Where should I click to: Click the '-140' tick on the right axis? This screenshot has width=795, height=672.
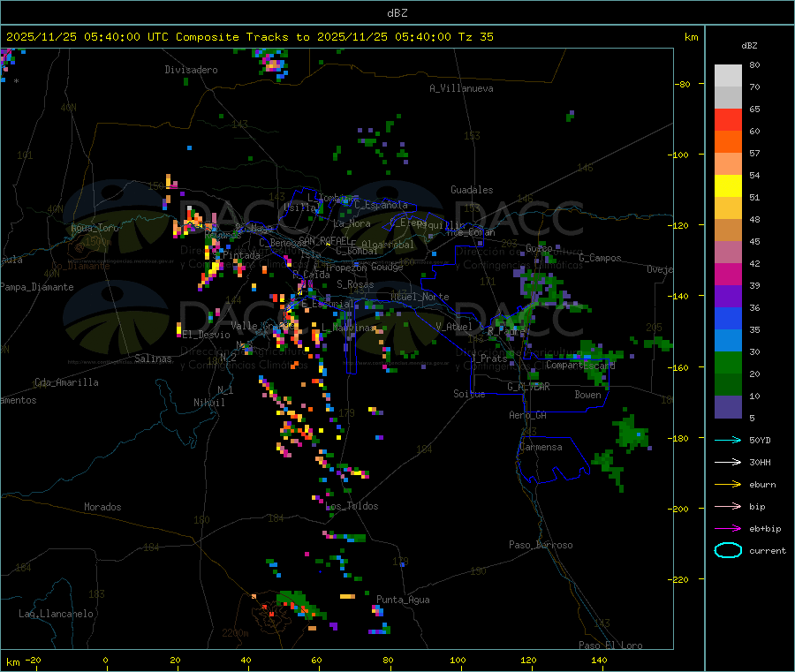tap(680, 297)
